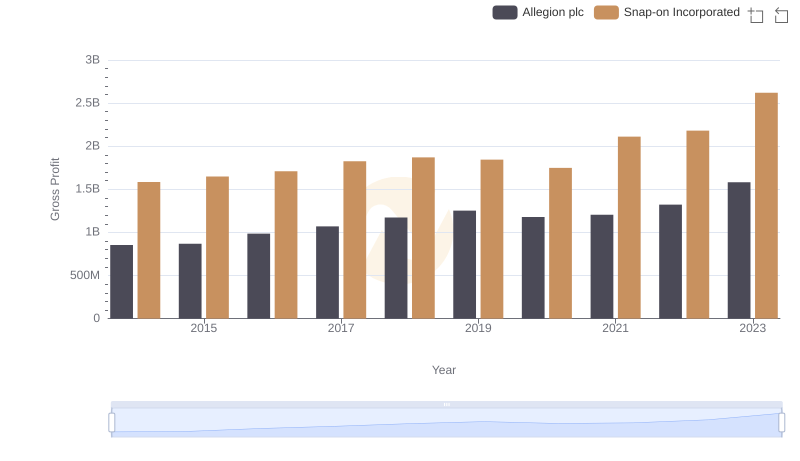Click the 3B y-axis label
This screenshot has width=800, height=461.
[x=92, y=60]
